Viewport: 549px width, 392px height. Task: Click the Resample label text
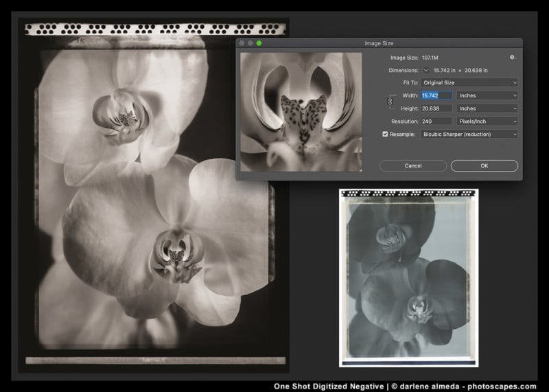click(x=403, y=134)
